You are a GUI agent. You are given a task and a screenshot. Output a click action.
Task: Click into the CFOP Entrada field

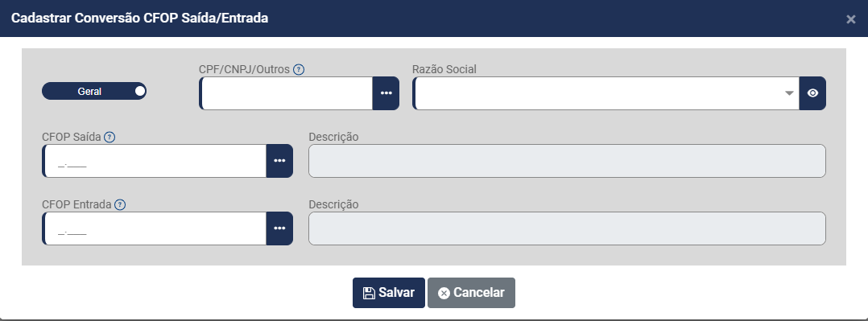[x=155, y=228]
